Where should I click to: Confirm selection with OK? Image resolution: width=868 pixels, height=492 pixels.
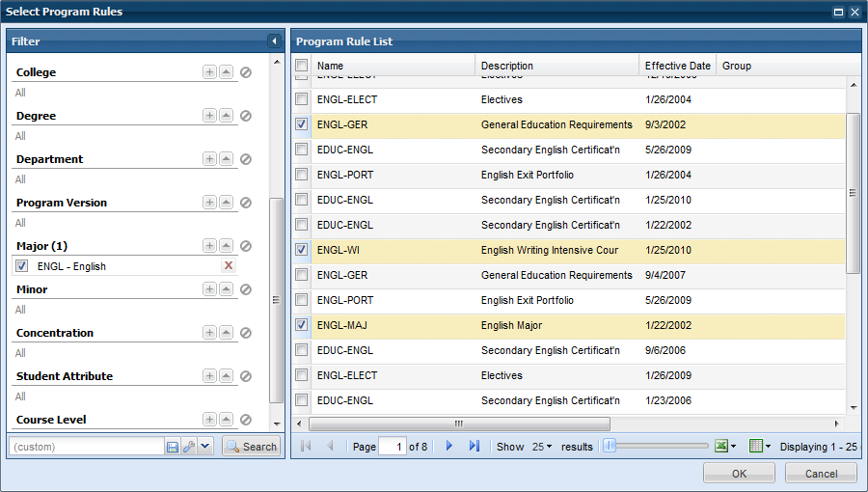(739, 473)
